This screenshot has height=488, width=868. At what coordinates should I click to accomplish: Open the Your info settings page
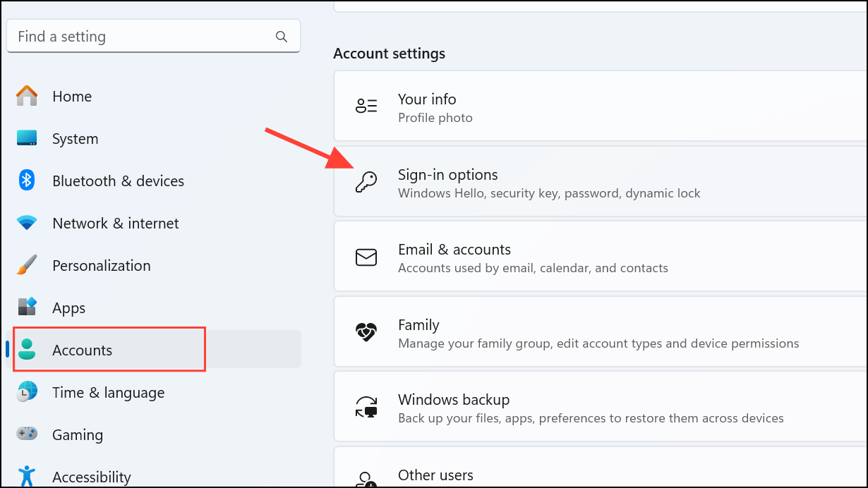[x=427, y=107]
